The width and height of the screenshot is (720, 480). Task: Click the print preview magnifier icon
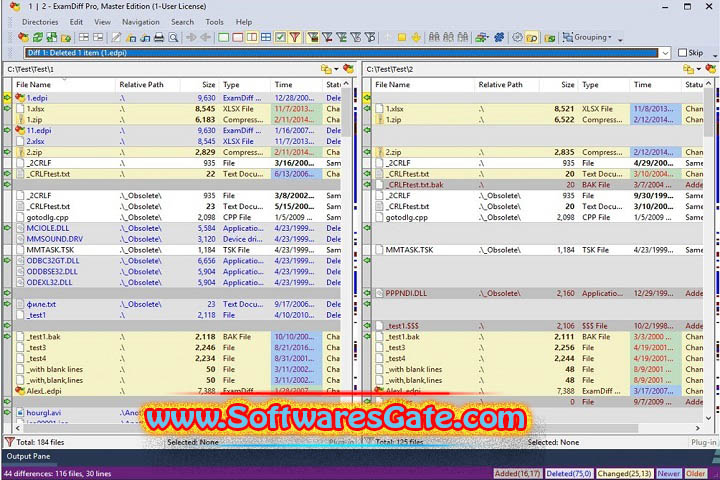(x=173, y=37)
